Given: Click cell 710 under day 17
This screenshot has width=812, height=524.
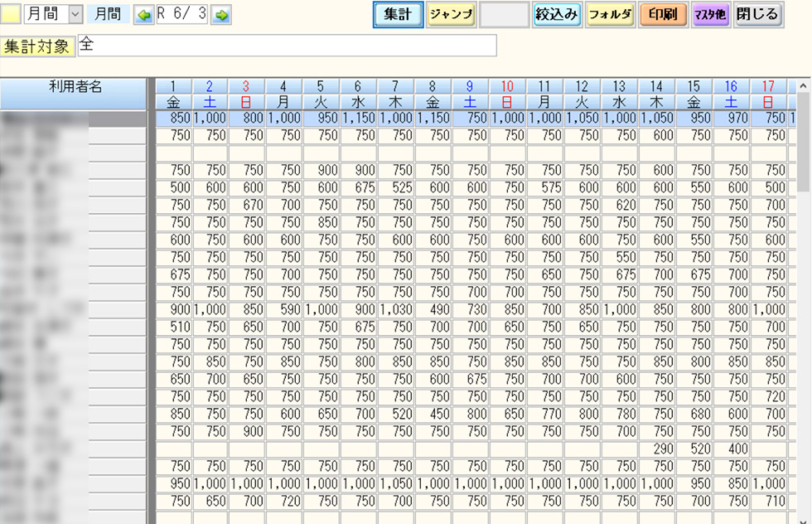Looking at the screenshot, I should click(x=769, y=501).
